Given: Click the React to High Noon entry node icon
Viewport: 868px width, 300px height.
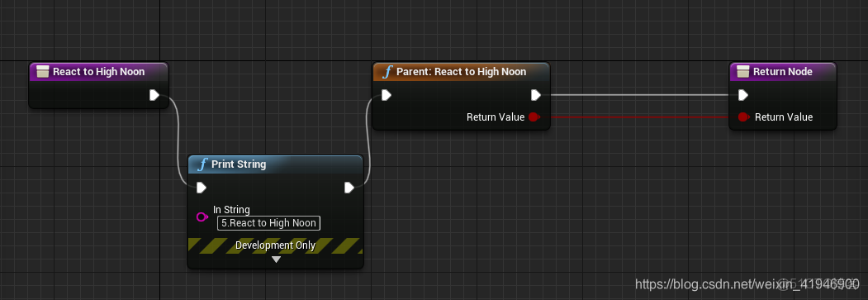Looking at the screenshot, I should pyautogui.click(x=42, y=71).
